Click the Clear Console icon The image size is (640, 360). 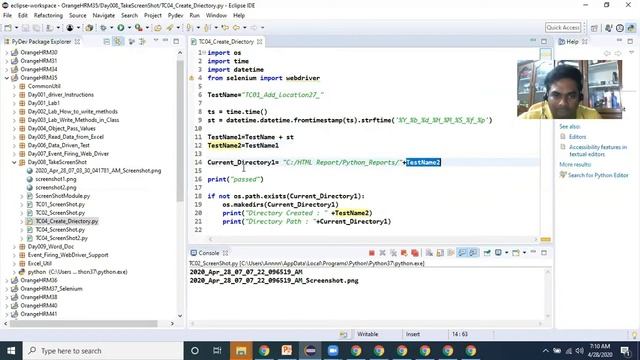click(429, 253)
